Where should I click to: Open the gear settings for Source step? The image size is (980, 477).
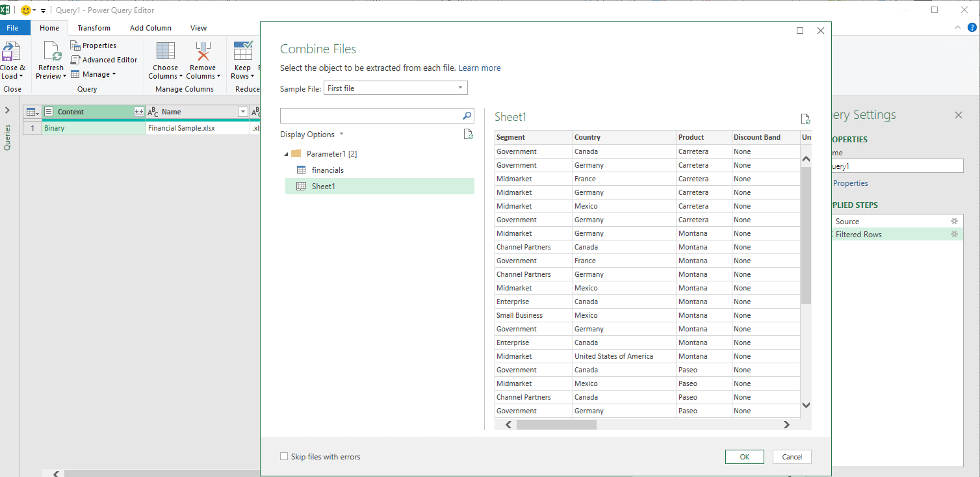(955, 222)
